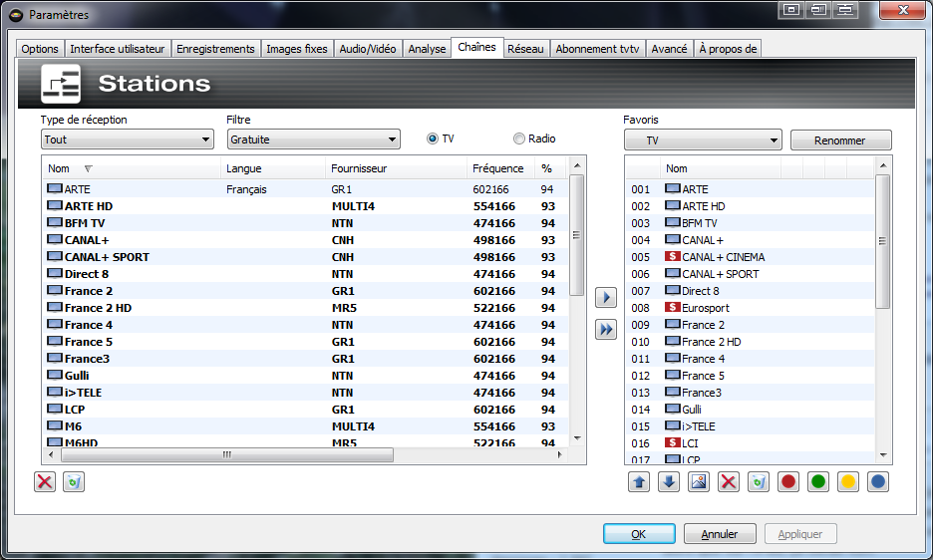The width and height of the screenshot is (933, 560).
Task: Click recycle bin icon under favorites list
Action: [758, 481]
